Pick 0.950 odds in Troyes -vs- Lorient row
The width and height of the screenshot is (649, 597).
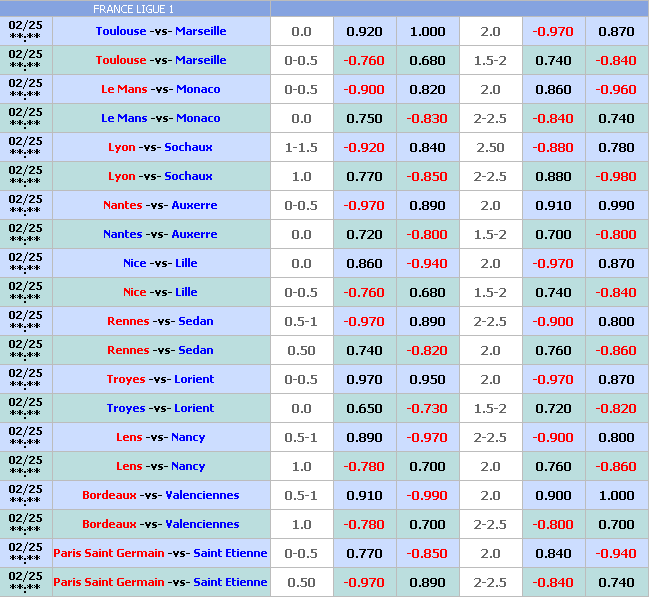click(427, 379)
